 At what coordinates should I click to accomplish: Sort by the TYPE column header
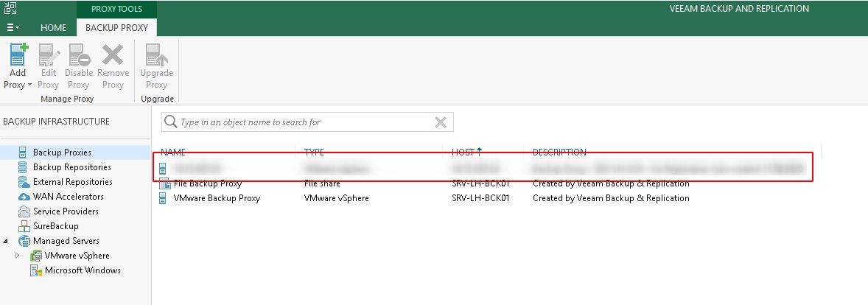pyautogui.click(x=314, y=152)
